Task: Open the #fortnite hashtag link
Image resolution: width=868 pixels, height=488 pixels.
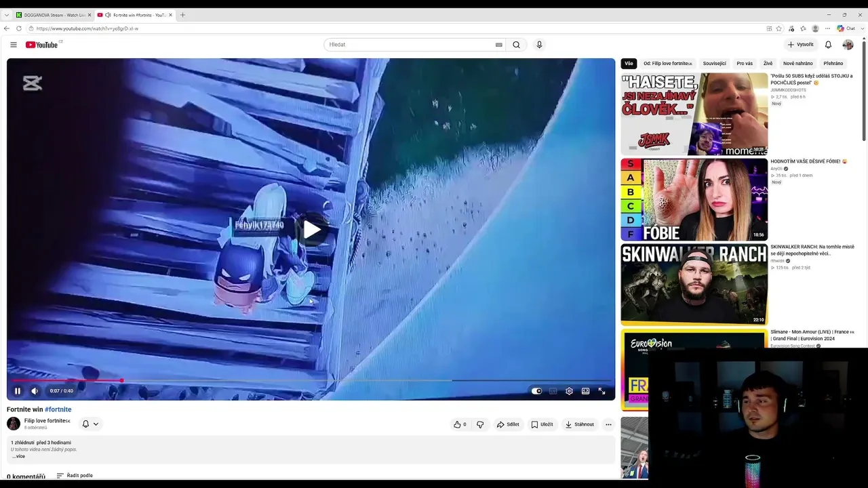Action: (58, 409)
